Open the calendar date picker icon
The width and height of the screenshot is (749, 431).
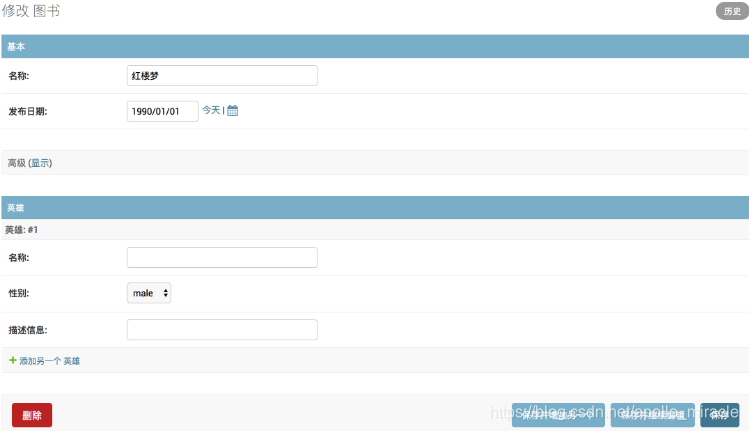pyautogui.click(x=233, y=111)
